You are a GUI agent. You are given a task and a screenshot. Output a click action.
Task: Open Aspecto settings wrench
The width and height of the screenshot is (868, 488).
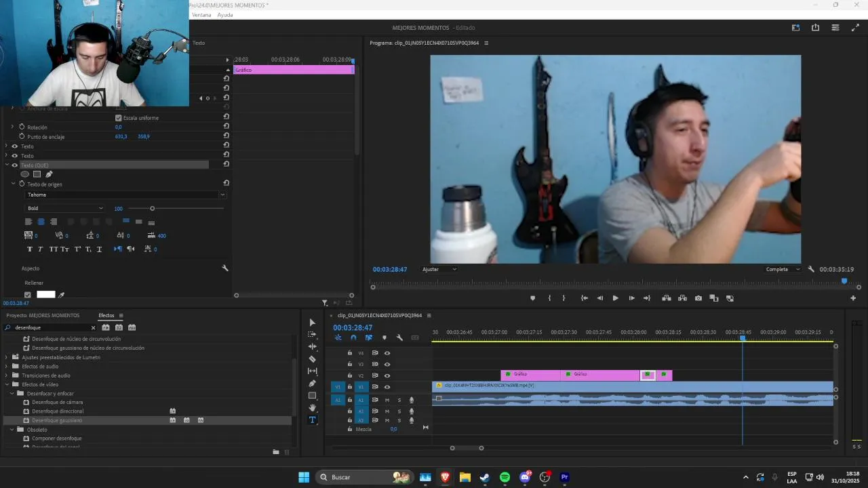click(x=225, y=268)
